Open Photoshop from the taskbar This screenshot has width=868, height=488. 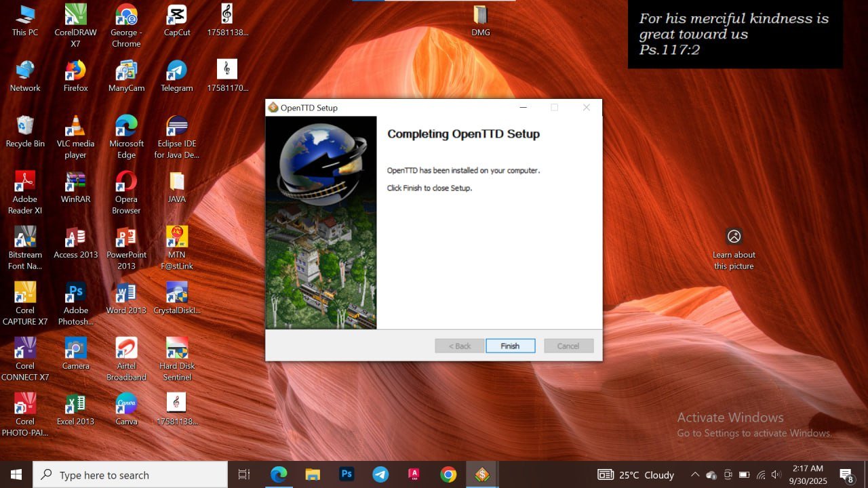tap(347, 474)
